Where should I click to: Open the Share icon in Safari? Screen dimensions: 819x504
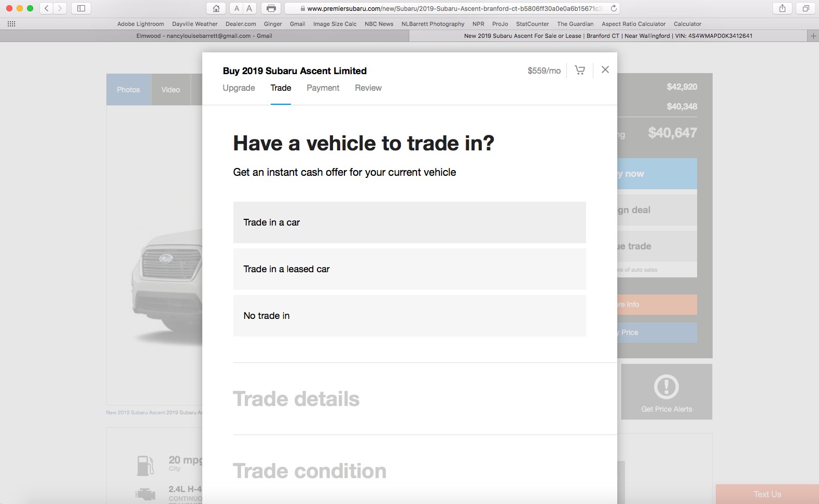782,8
